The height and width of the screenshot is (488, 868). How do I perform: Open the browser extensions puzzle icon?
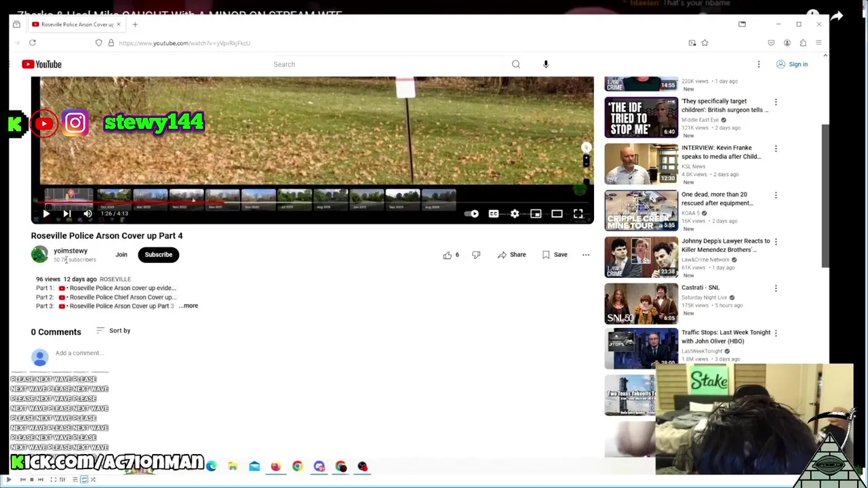(x=803, y=43)
